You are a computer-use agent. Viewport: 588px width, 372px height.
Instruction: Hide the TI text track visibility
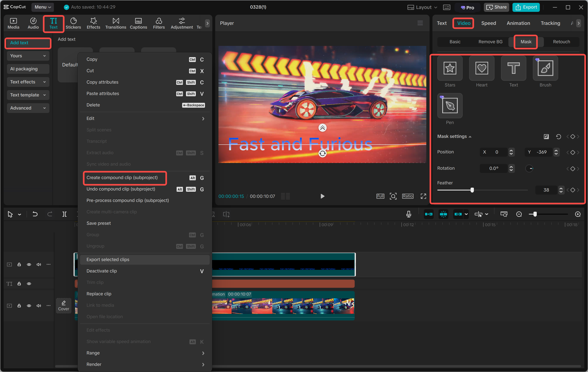[x=29, y=283]
